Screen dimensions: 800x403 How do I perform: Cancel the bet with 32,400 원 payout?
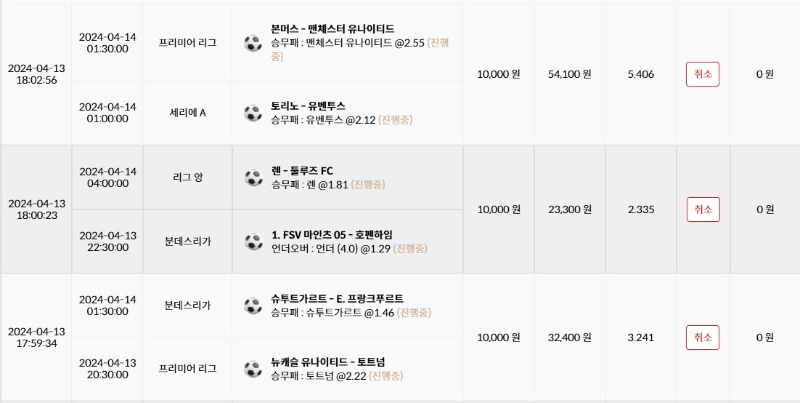tap(703, 337)
